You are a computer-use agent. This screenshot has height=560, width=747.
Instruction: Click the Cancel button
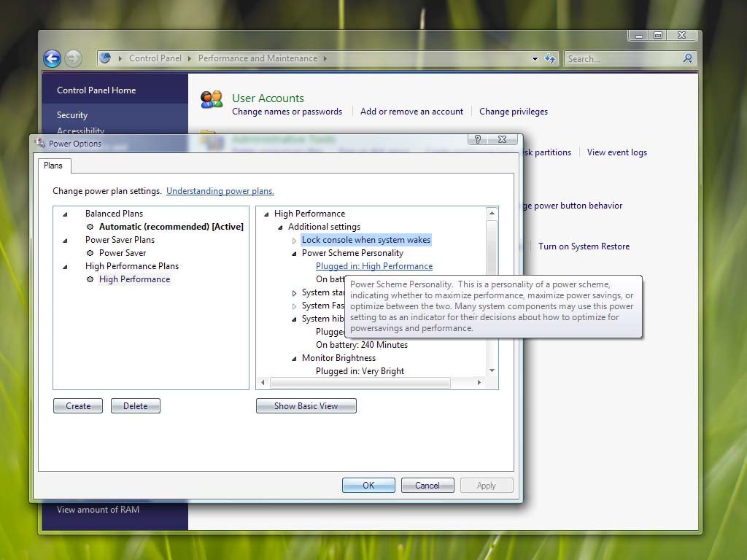pyautogui.click(x=427, y=485)
